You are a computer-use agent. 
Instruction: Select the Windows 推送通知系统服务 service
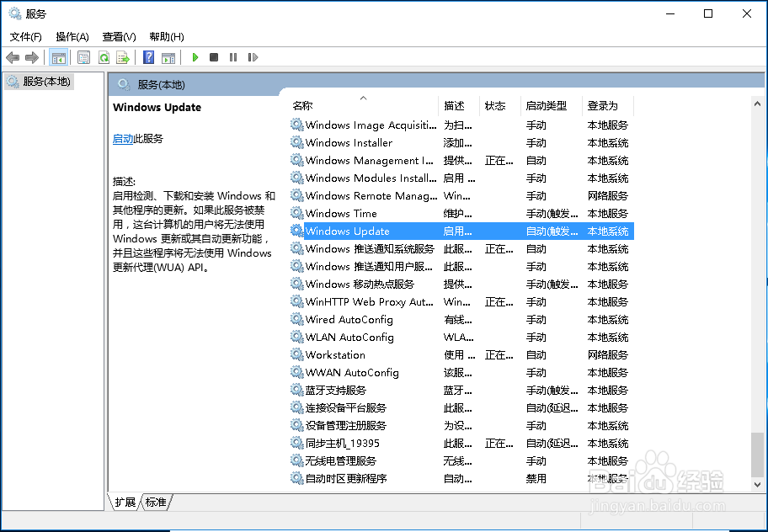pos(370,248)
